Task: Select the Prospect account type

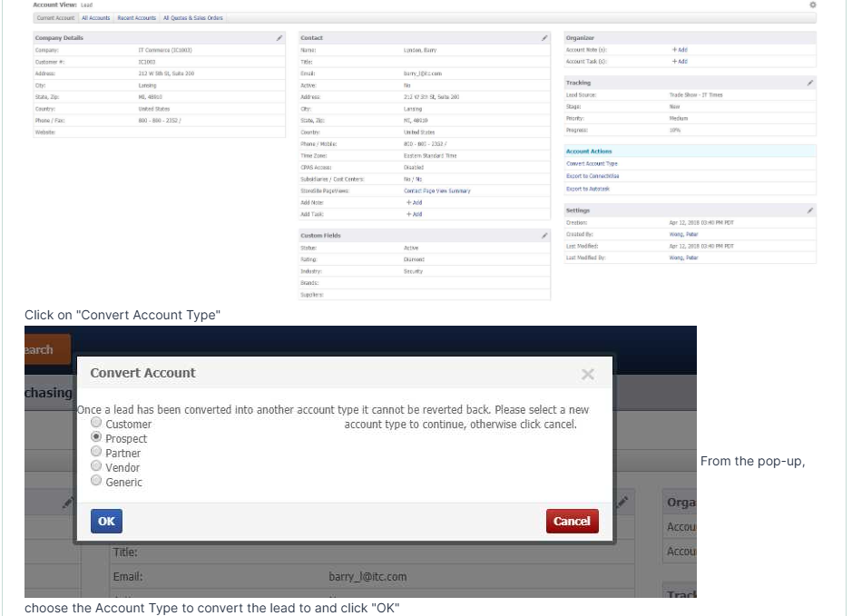Action: click(x=96, y=437)
